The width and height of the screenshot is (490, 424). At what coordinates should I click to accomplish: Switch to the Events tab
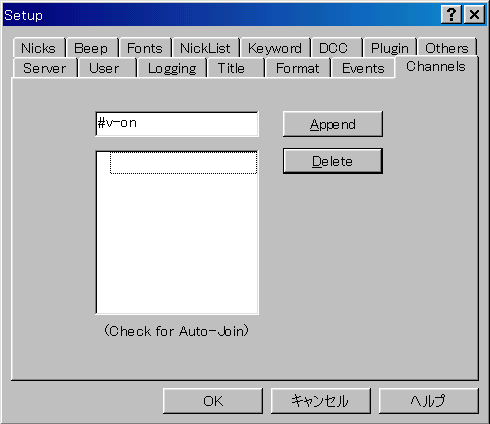(x=363, y=68)
